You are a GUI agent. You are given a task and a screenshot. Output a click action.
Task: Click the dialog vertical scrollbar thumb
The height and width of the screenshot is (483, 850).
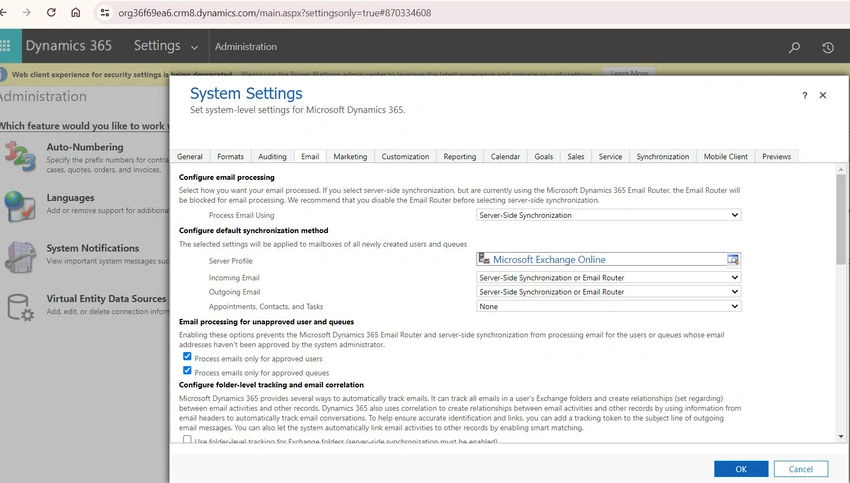(841, 219)
